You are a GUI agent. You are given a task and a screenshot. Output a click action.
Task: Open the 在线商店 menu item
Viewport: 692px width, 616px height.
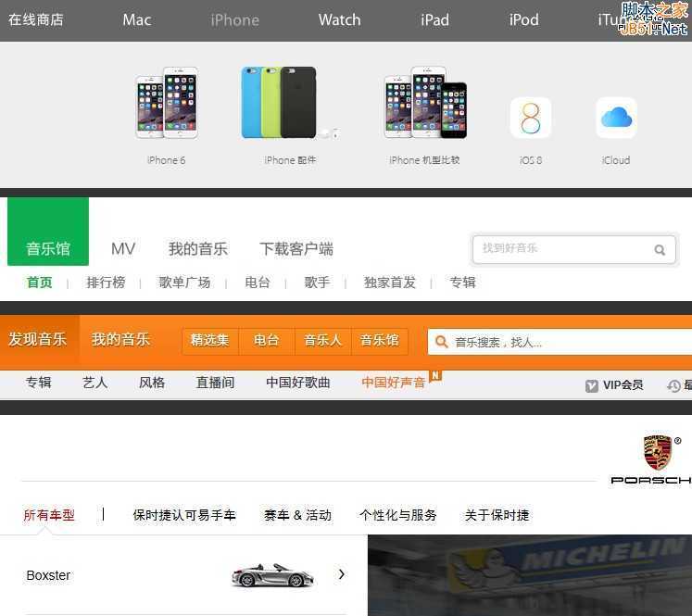click(36, 19)
